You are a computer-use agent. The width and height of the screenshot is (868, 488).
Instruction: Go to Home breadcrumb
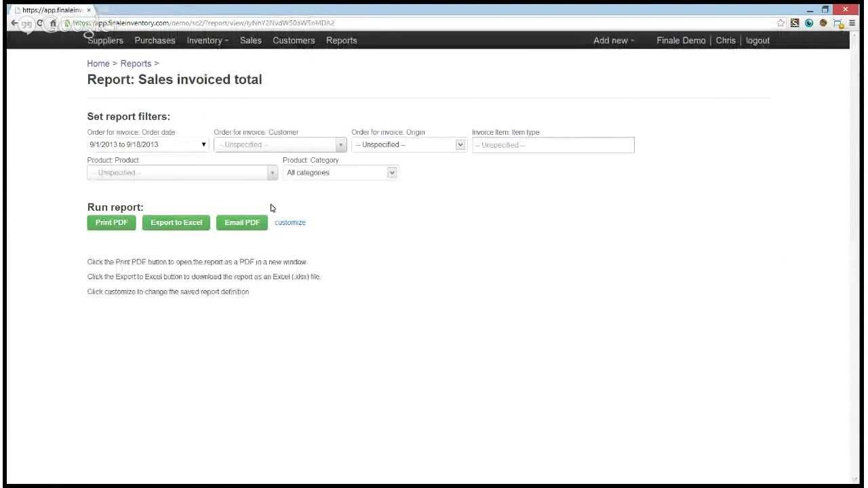point(98,64)
